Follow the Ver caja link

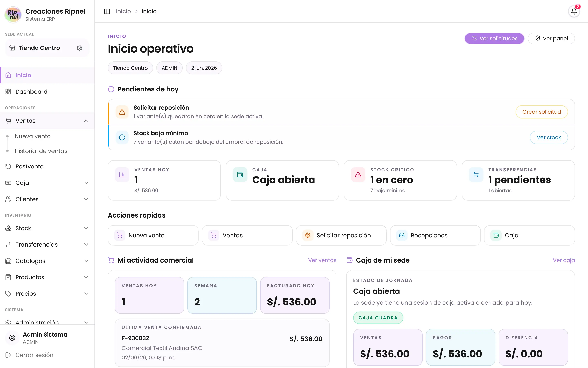(x=564, y=260)
